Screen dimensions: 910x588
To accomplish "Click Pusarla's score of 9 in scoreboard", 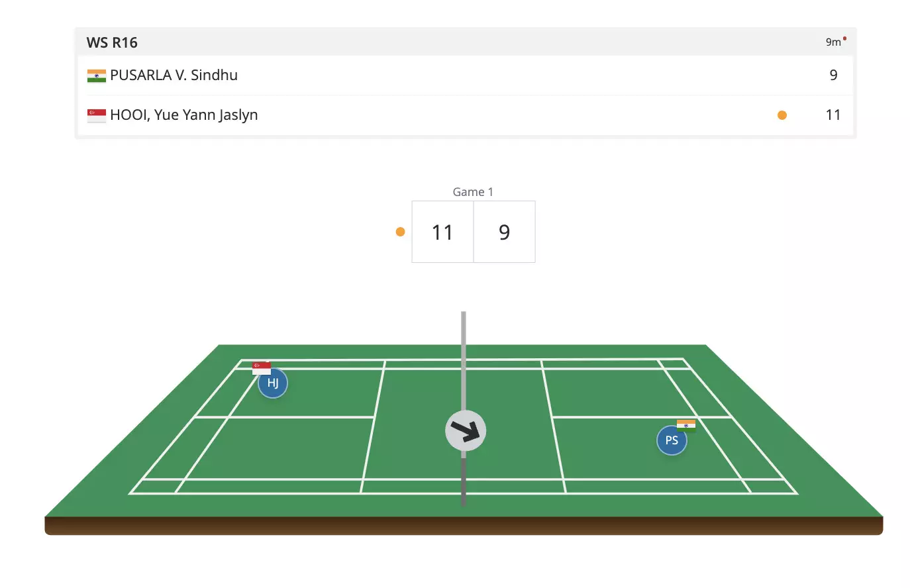I will point(833,75).
